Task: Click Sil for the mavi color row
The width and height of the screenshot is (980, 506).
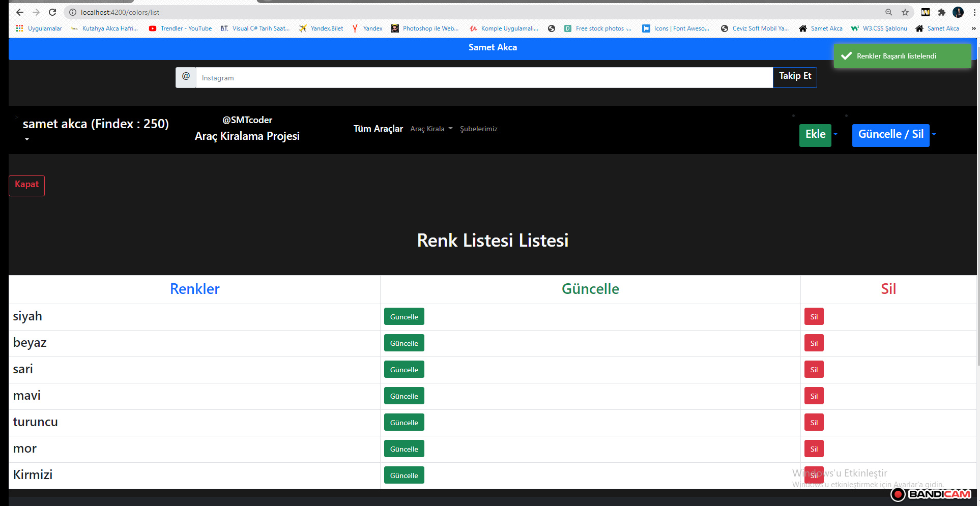Action: point(813,396)
